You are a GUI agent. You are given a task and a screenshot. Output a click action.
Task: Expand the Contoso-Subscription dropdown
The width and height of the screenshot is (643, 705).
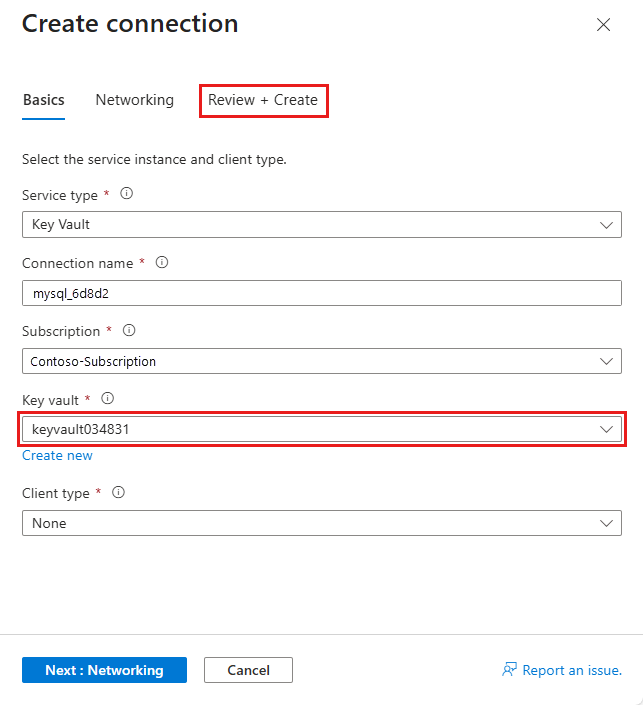click(x=322, y=361)
